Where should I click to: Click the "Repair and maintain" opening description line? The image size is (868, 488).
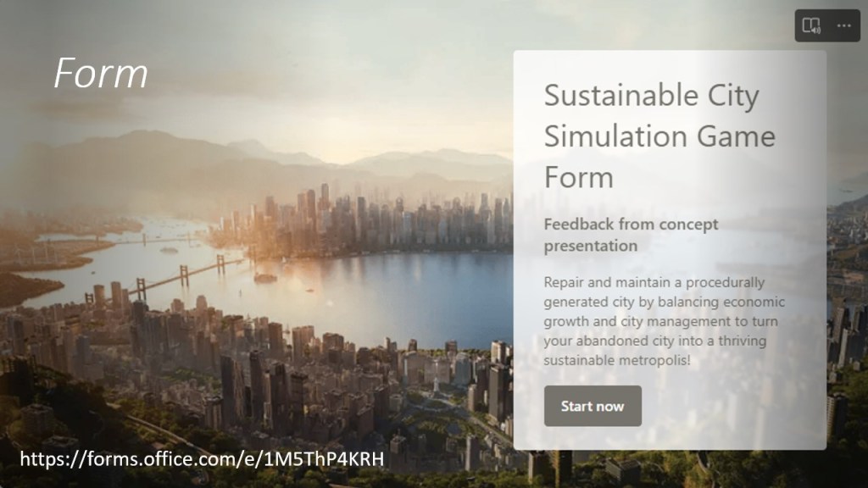click(x=654, y=282)
